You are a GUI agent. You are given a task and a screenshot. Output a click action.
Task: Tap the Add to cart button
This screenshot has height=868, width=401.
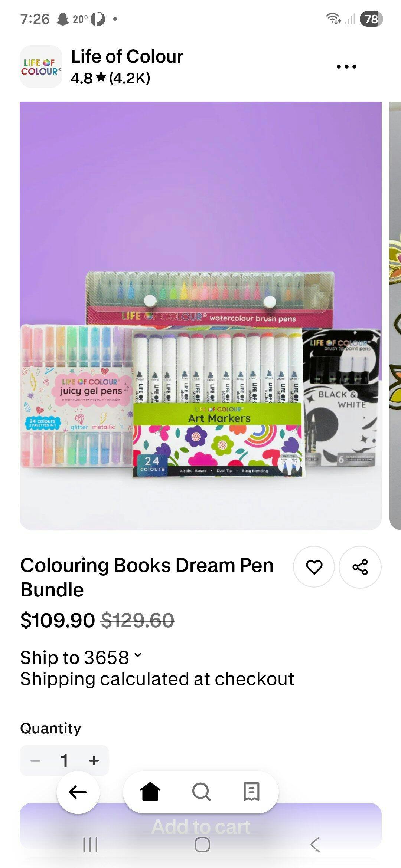coord(200,826)
